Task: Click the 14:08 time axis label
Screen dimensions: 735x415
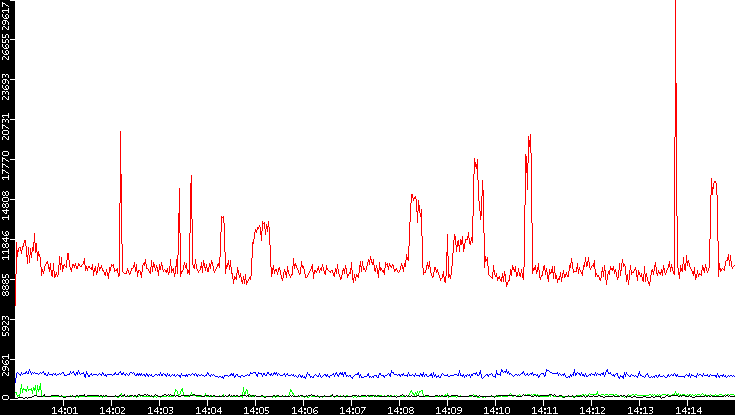Action: click(400, 410)
